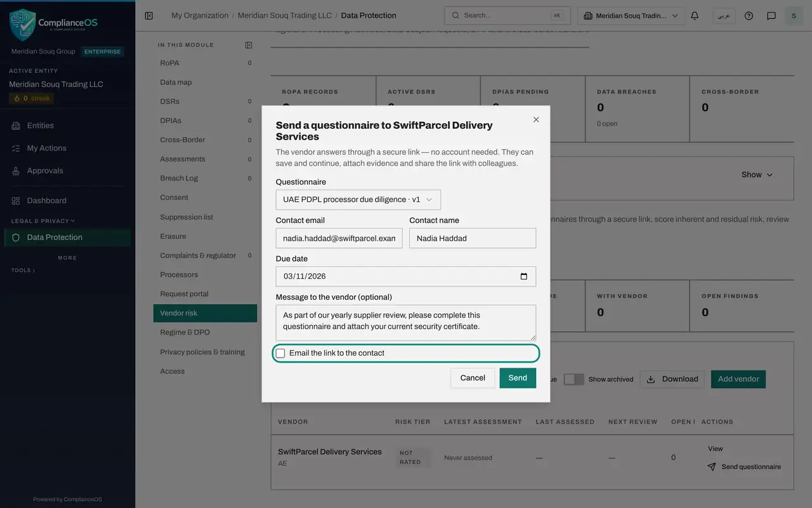Open Dashboard in the sidebar
The width and height of the screenshot is (812, 508).
pyautogui.click(x=67, y=201)
